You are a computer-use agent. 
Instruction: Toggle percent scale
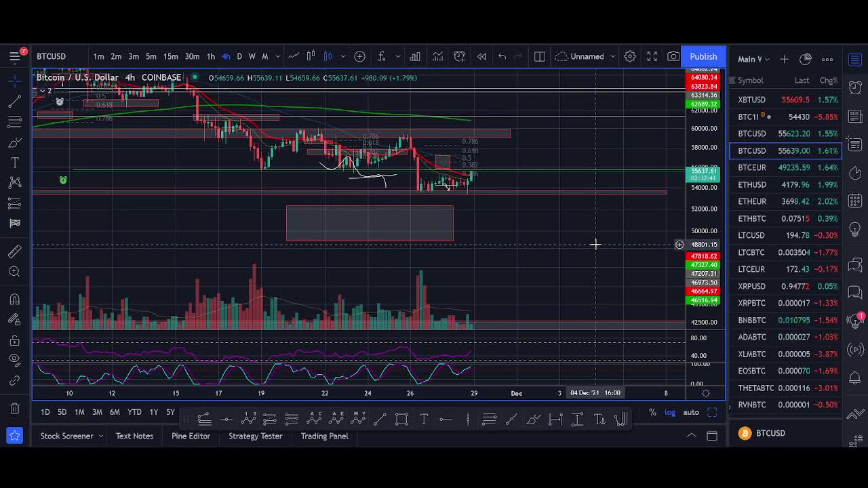[x=652, y=412]
